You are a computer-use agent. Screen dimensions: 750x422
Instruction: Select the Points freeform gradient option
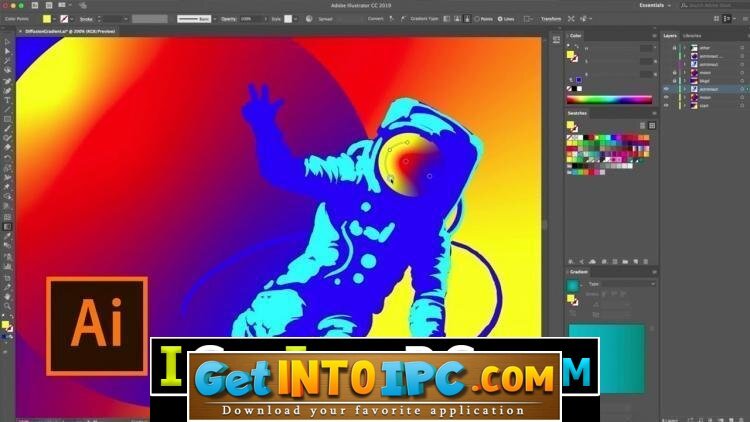[484, 19]
